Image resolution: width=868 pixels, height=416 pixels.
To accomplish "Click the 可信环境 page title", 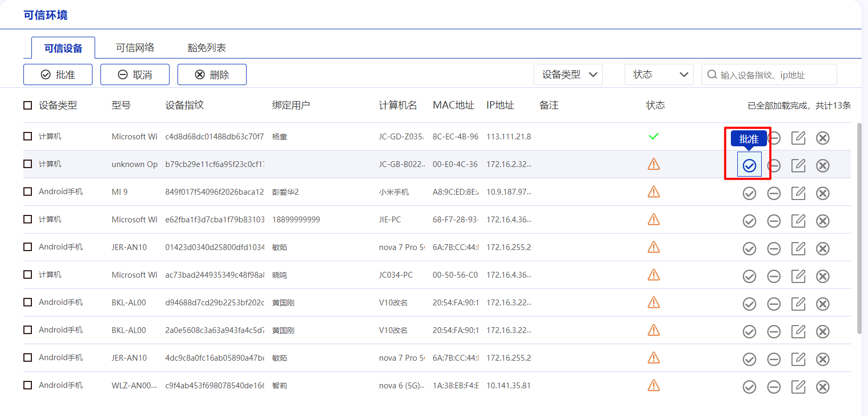I will [x=46, y=15].
